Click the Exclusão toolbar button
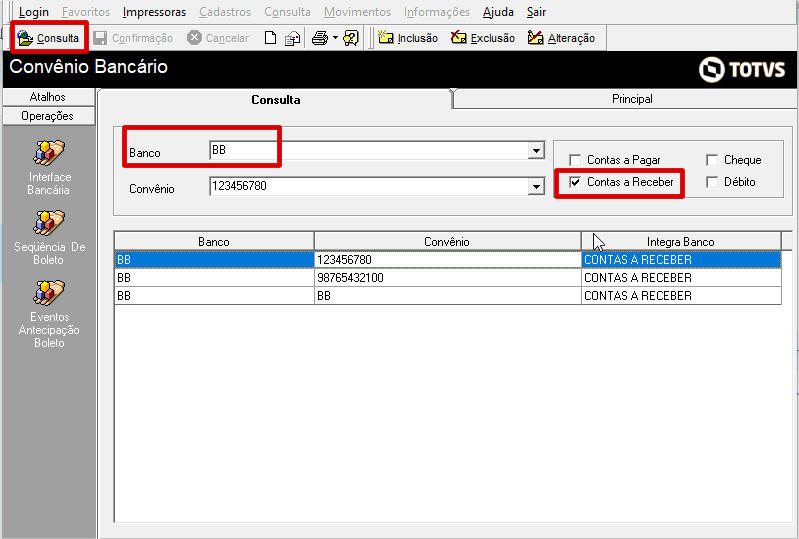 [483, 38]
